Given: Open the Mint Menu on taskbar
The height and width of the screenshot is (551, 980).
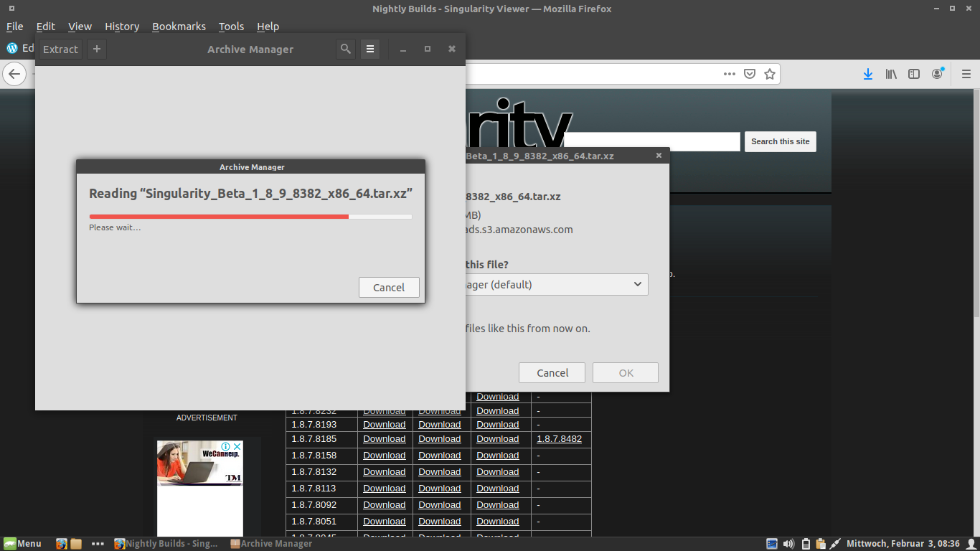Looking at the screenshot, I should point(22,544).
